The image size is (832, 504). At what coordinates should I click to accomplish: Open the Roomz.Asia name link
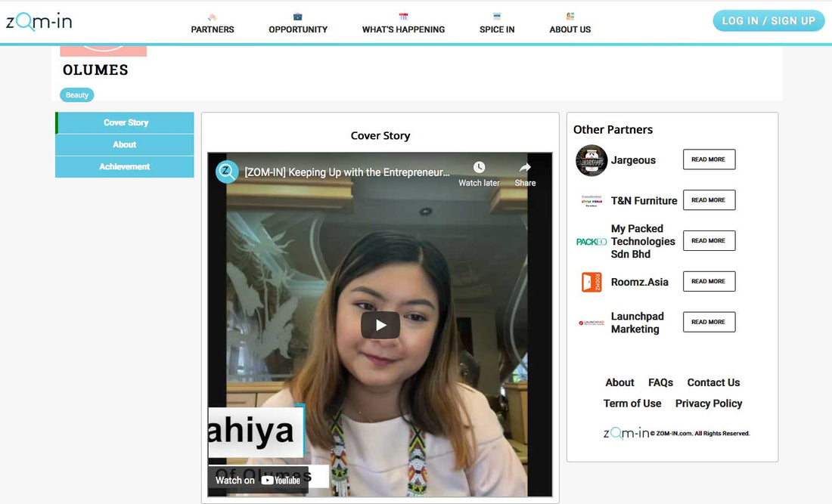point(639,282)
